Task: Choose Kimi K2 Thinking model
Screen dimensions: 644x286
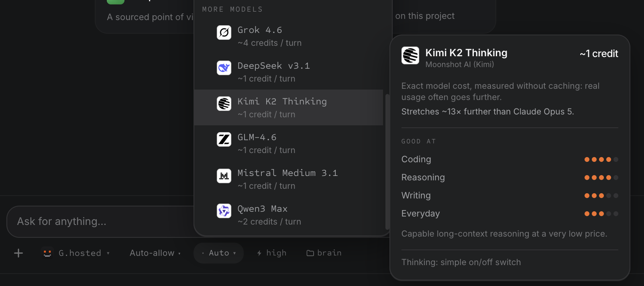Action: (288, 108)
